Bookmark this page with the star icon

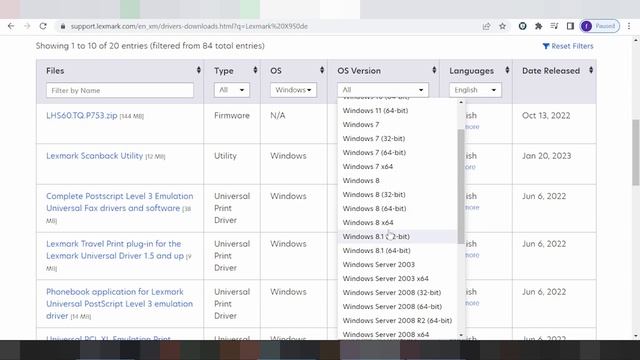click(502, 26)
